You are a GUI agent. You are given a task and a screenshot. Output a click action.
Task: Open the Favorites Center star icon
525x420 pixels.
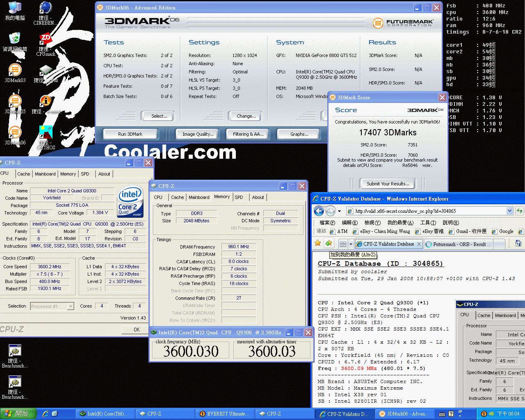pos(318,244)
